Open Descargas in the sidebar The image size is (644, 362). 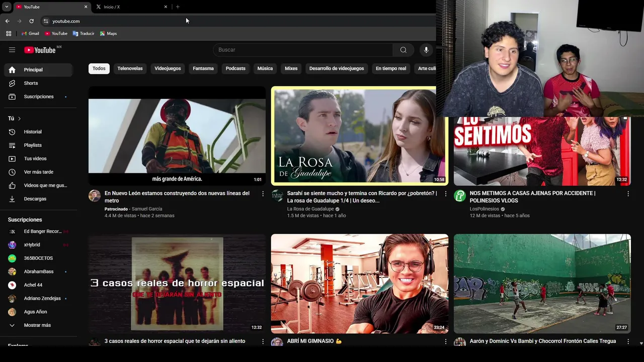click(38, 199)
